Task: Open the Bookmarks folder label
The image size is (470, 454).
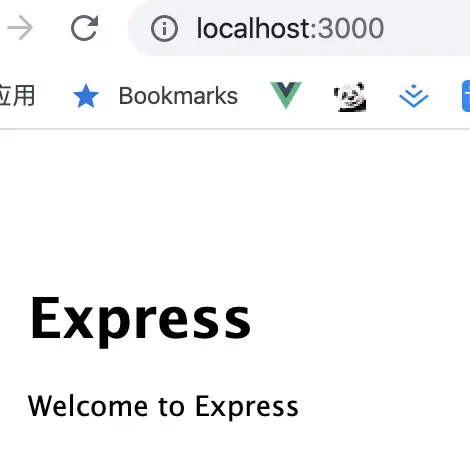Action: (178, 96)
